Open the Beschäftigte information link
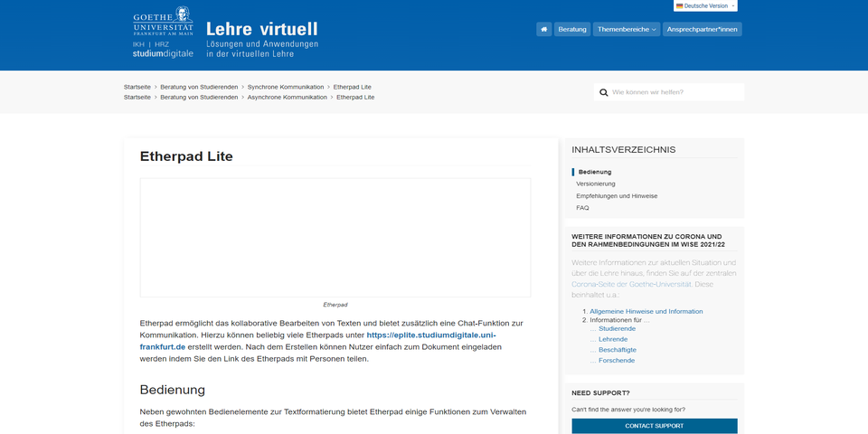The image size is (868, 434). pyautogui.click(x=618, y=350)
